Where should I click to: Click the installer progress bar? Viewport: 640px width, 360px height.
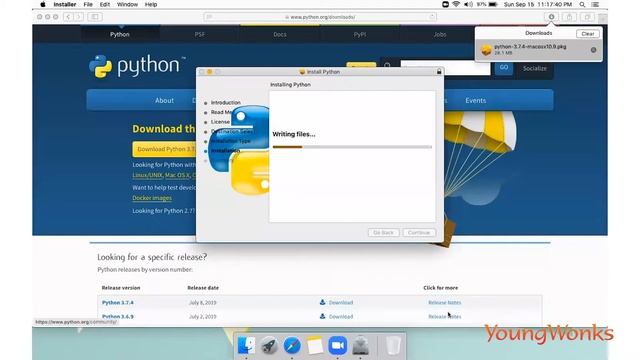[x=352, y=147]
